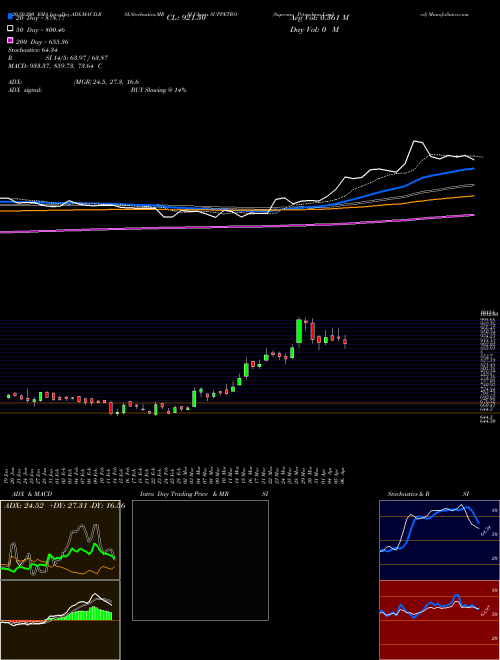Click the 'Stochastics: 64.34' reading
This screenshot has height=660, width=500.
(32, 50)
